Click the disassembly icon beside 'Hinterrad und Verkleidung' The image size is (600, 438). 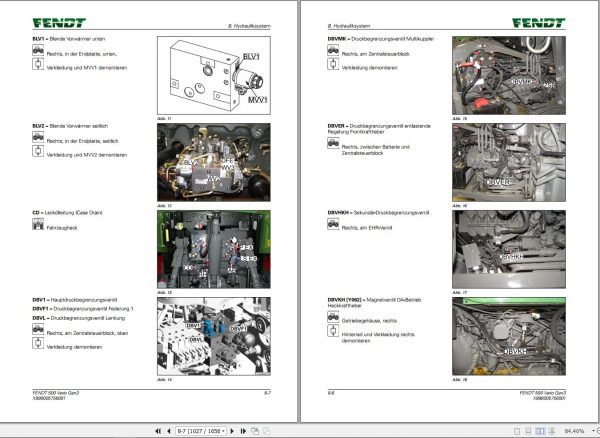tap(333, 331)
